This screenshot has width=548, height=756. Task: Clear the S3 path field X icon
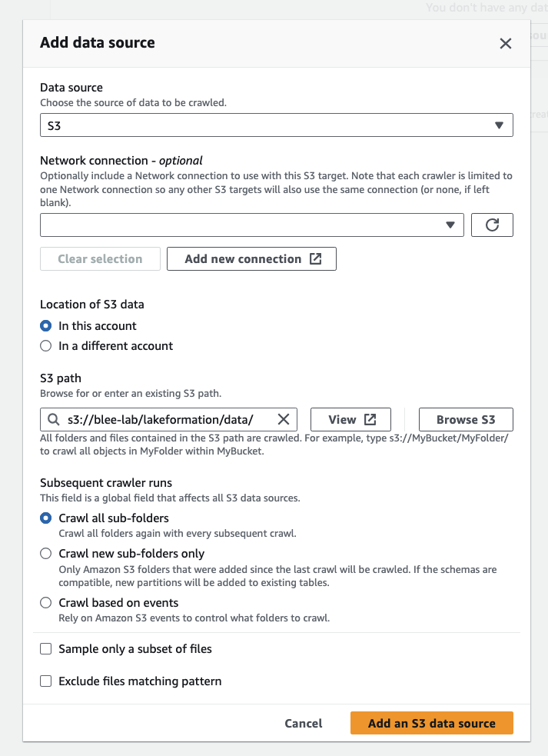point(284,419)
